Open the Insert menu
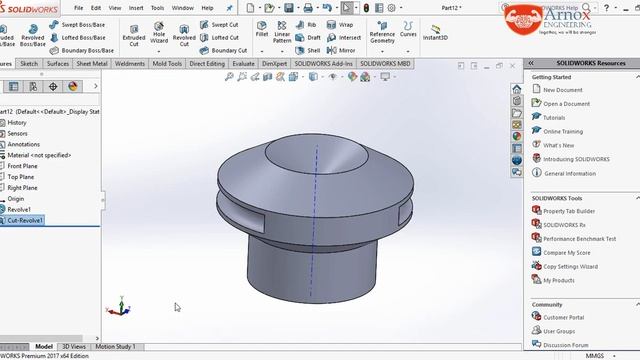This screenshot has width=640, height=360. point(136,8)
